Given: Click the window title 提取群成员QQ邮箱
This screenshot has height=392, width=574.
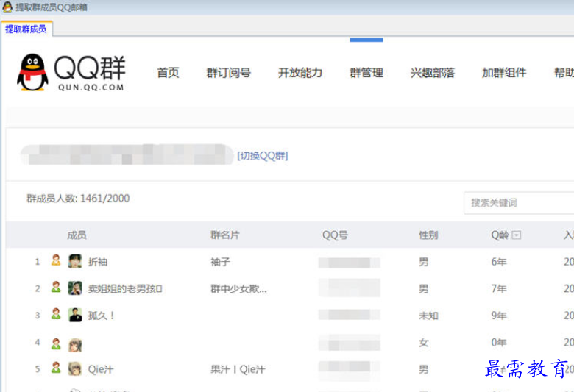Looking at the screenshot, I should [x=52, y=7].
